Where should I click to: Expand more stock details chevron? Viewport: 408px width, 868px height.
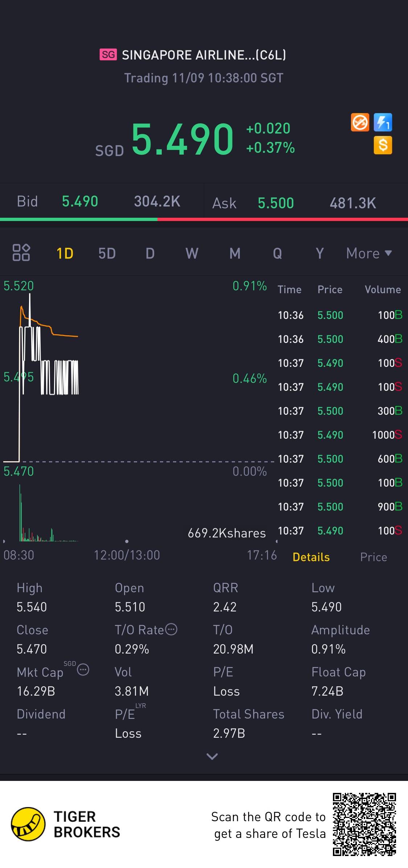(212, 756)
